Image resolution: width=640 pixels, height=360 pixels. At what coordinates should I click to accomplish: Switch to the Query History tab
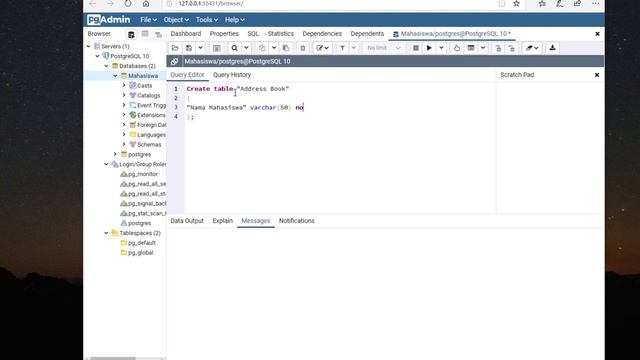point(232,75)
